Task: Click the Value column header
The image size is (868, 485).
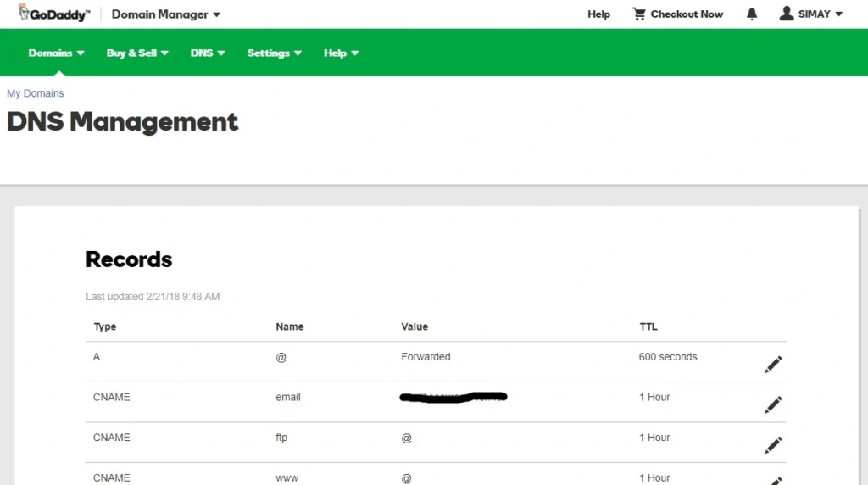Action: [x=415, y=326]
